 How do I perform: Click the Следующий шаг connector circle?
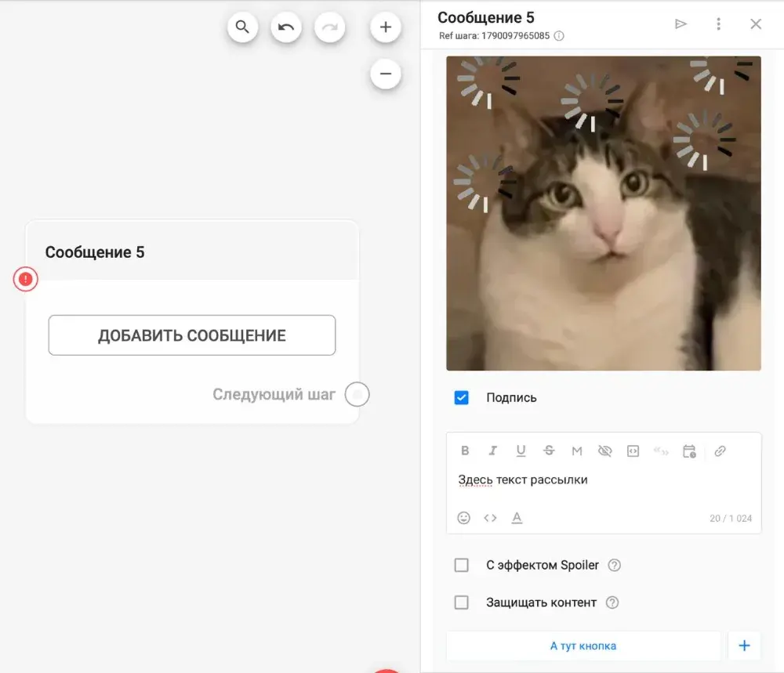(357, 394)
